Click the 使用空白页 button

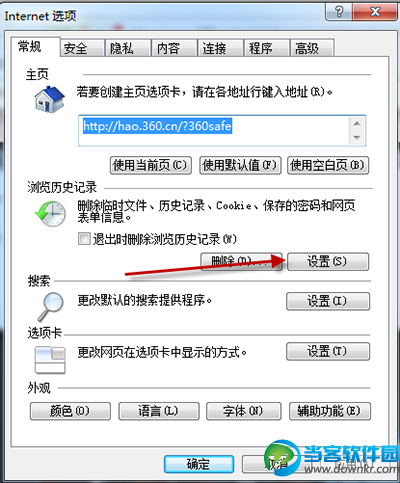pyautogui.click(x=328, y=165)
